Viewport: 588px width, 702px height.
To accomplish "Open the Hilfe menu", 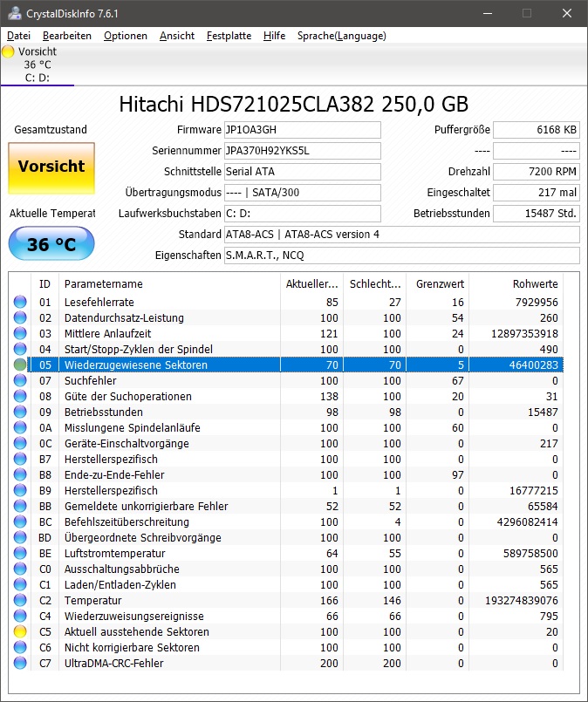I will click(275, 36).
